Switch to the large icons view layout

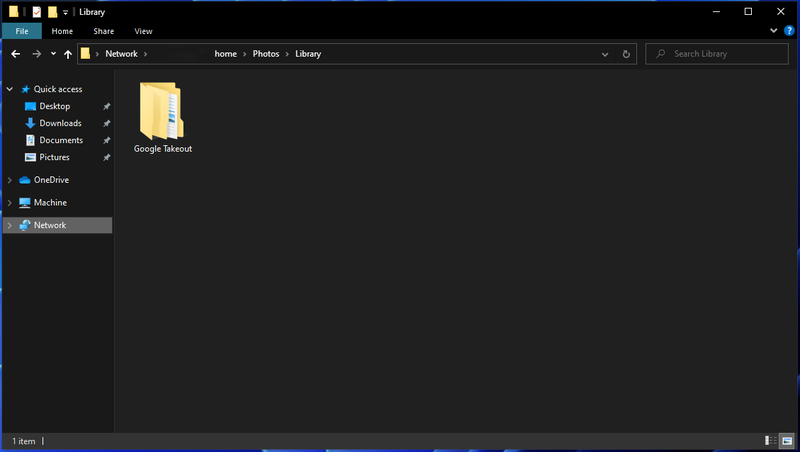[x=787, y=441]
